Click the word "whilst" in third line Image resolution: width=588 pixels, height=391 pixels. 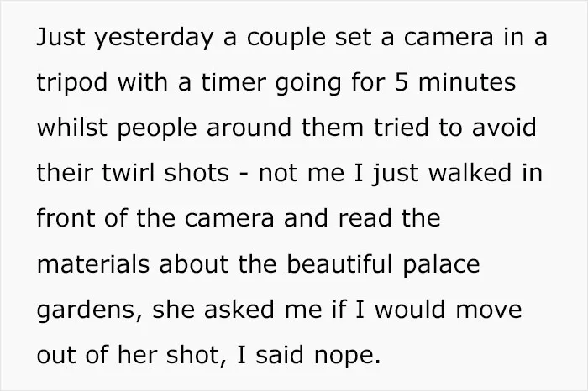pos(72,128)
